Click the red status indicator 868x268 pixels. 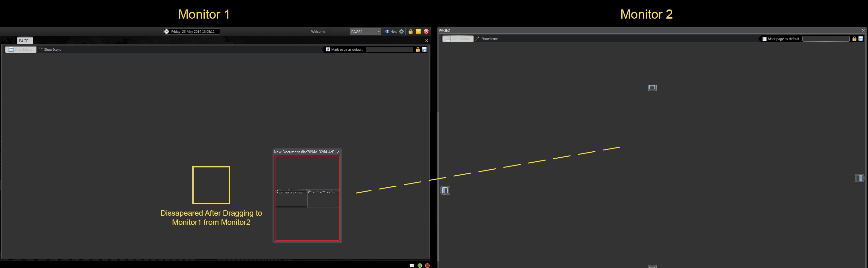coord(427,266)
